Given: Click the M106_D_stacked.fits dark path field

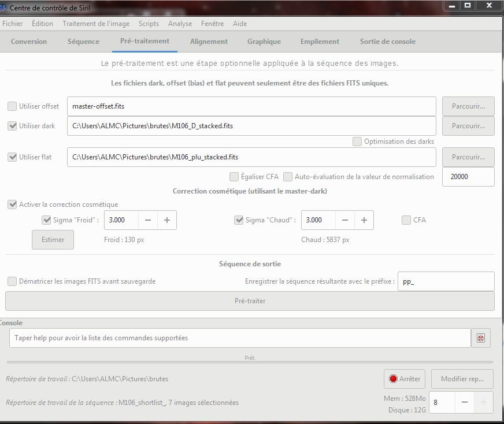Looking at the screenshot, I should (251, 126).
